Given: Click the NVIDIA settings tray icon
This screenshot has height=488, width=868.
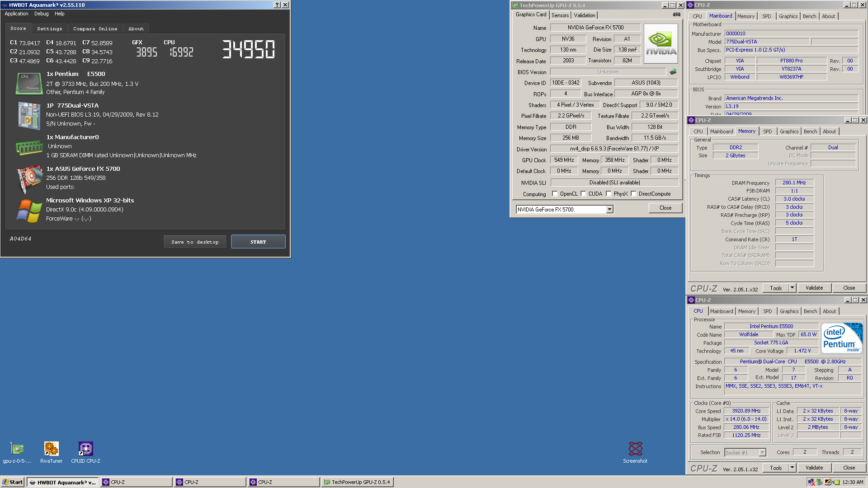Looking at the screenshot, I should pyautogui.click(x=836, y=482).
